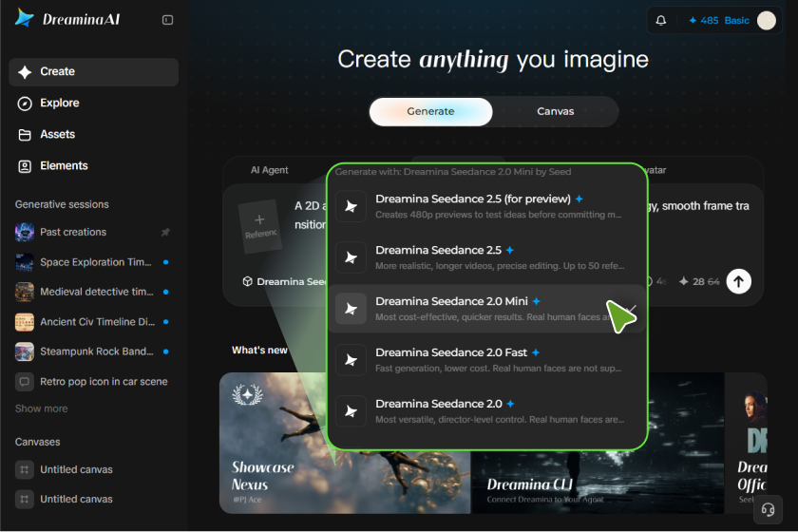
Task: Open Retro pop icon in car scene
Action: point(94,382)
